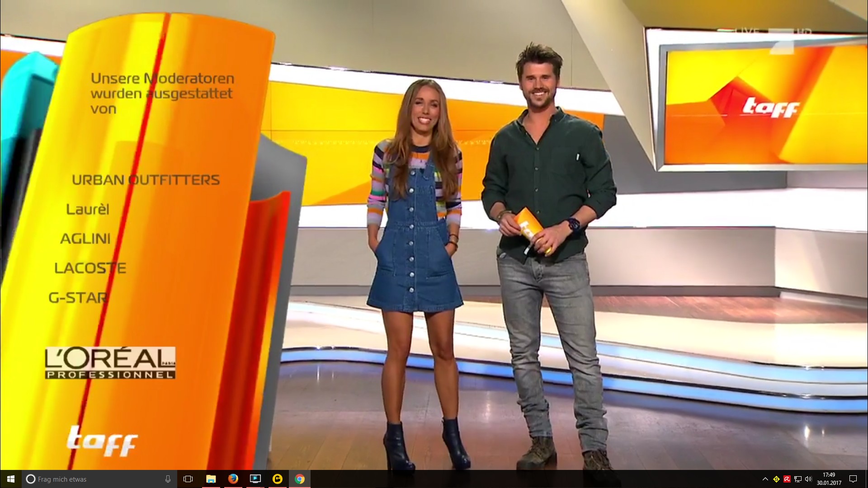
Task: Open the yellow CyberGhost ghost icon
Action: (277, 479)
